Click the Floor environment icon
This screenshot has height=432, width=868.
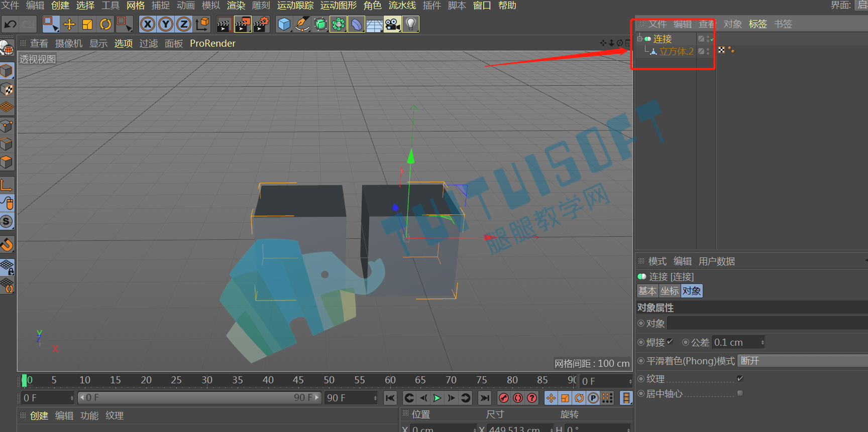[x=374, y=24]
